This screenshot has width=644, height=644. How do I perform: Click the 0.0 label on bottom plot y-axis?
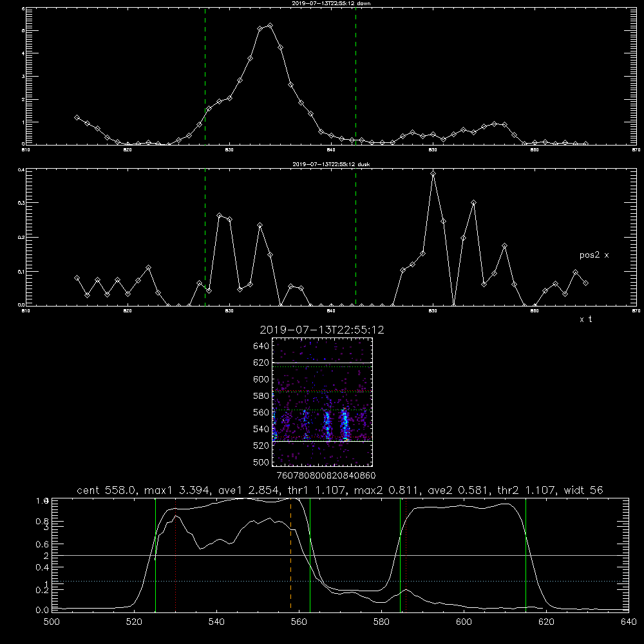click(x=43, y=611)
